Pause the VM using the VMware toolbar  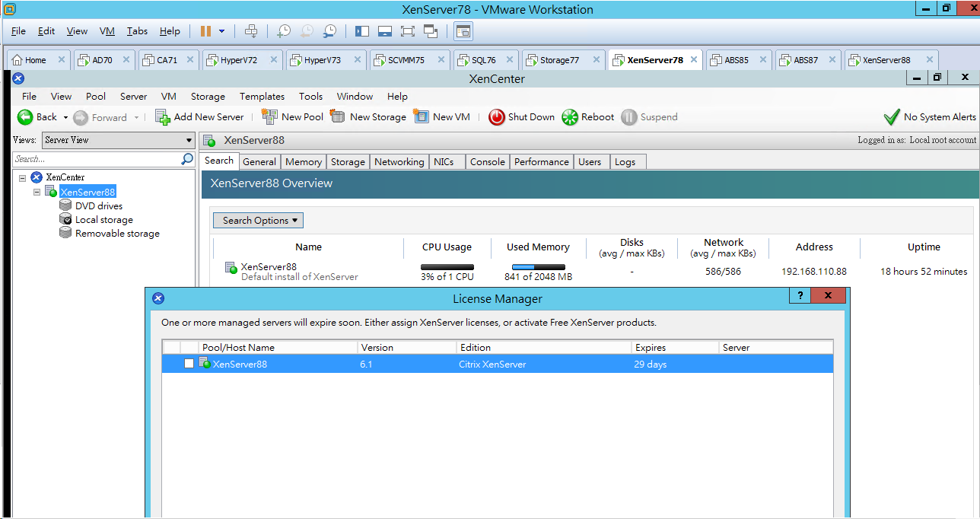point(205,31)
